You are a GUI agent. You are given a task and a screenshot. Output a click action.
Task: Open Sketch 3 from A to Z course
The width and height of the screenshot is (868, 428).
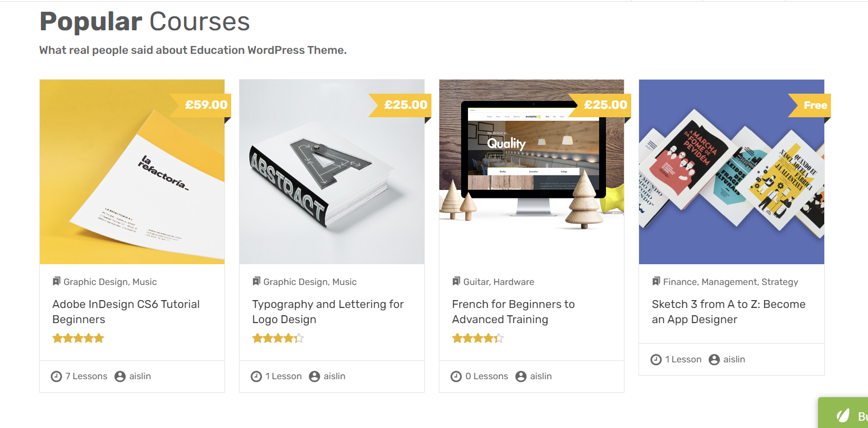click(x=728, y=312)
